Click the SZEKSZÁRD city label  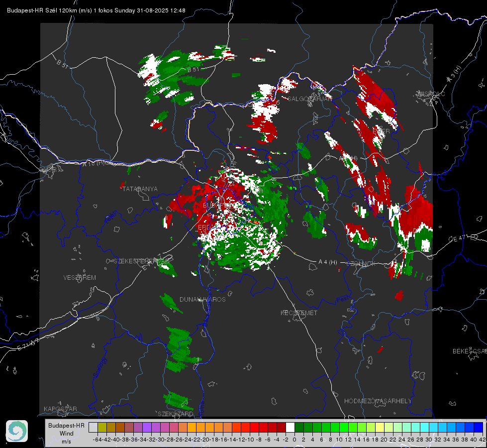176,414
